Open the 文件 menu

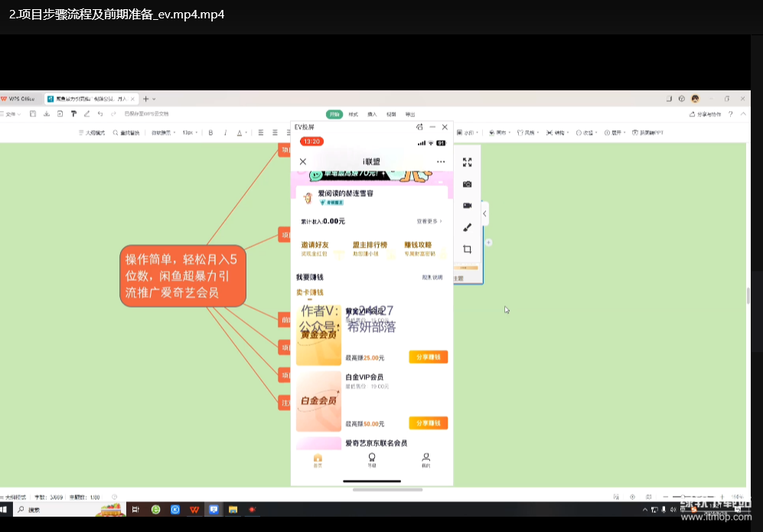point(11,114)
